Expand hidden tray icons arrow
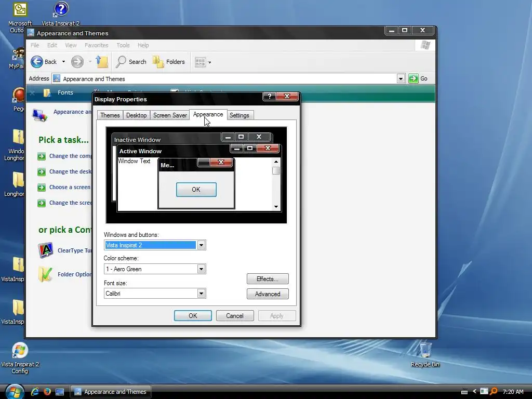532x399 pixels. pyautogui.click(x=474, y=392)
